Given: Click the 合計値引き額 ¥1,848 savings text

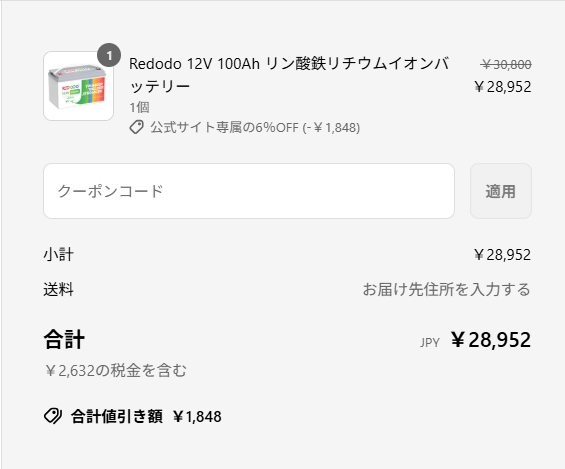Looking at the screenshot, I should click(146, 416).
